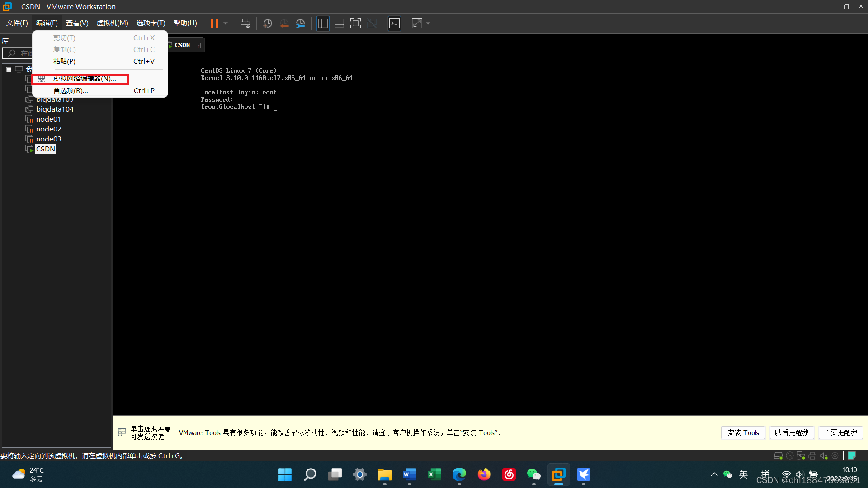The height and width of the screenshot is (488, 868).
Task: Toggle the console view icon
Action: [395, 23]
